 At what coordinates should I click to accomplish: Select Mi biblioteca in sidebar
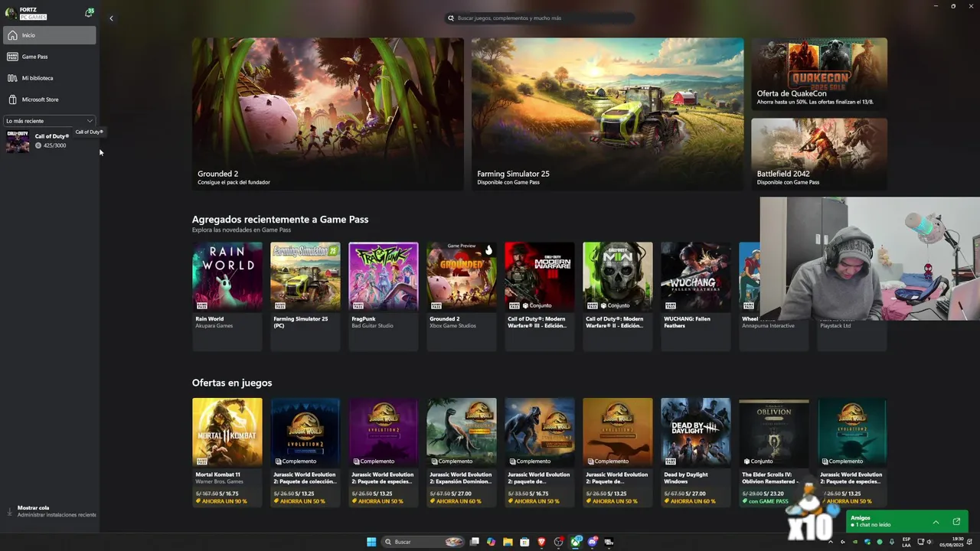point(50,78)
